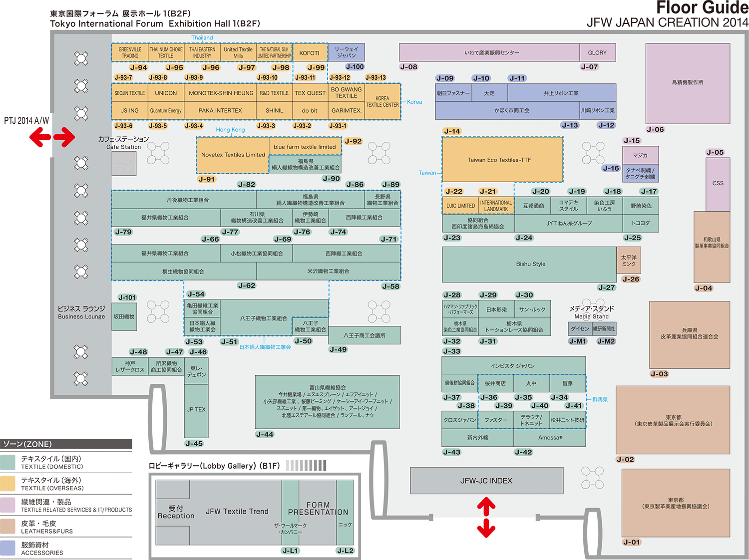Screen dimensions: 749x560
Task: Click the J-01 booth number label
Action: click(632, 542)
